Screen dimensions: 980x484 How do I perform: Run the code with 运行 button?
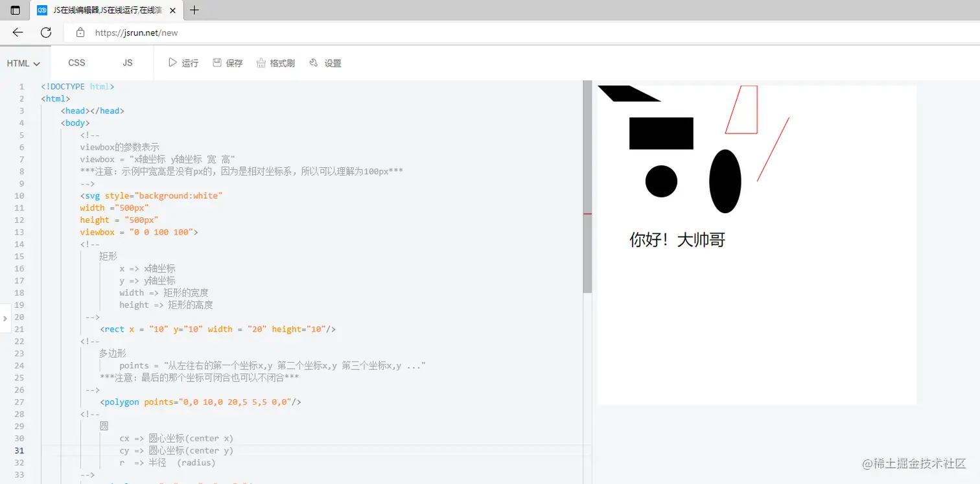[183, 63]
